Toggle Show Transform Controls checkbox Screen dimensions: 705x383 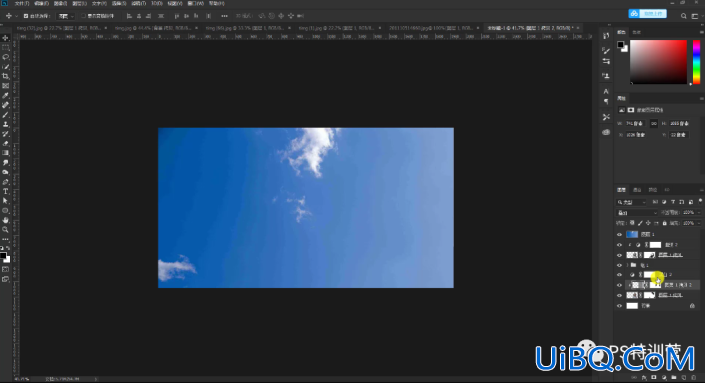pyautogui.click(x=83, y=16)
